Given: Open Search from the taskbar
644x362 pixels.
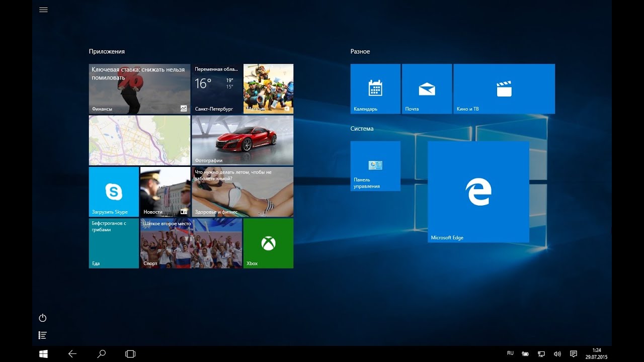Looking at the screenshot, I should tap(101, 354).
